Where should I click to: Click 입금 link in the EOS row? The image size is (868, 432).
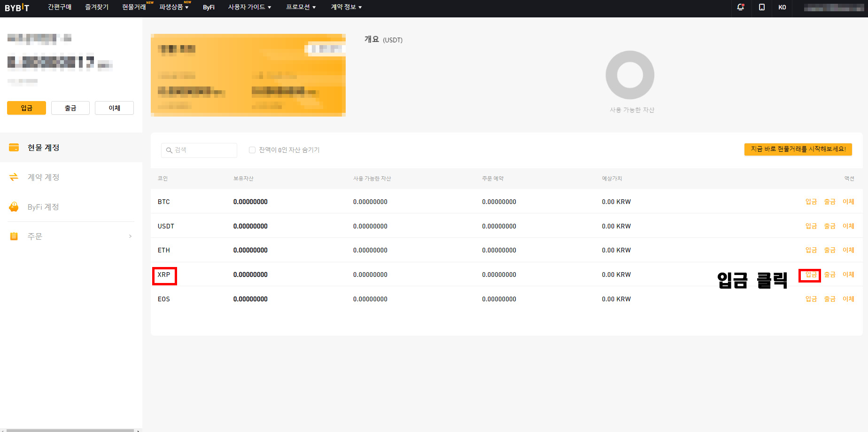tap(811, 299)
